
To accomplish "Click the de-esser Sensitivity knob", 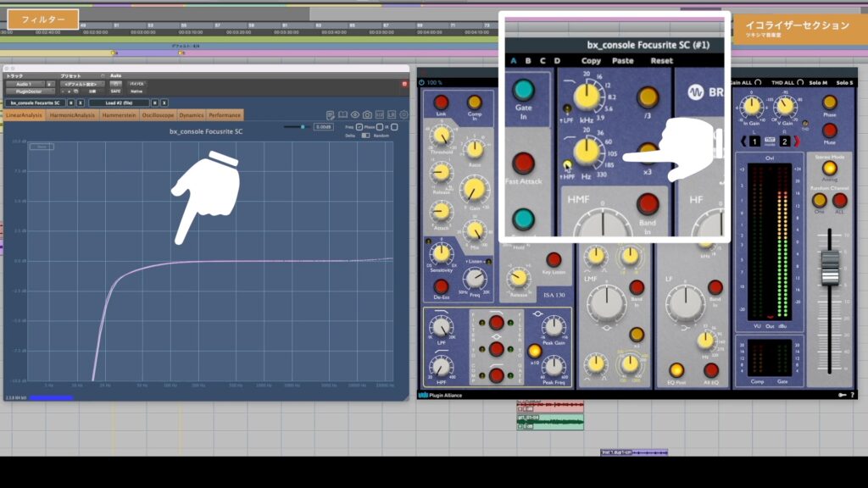I will click(441, 254).
